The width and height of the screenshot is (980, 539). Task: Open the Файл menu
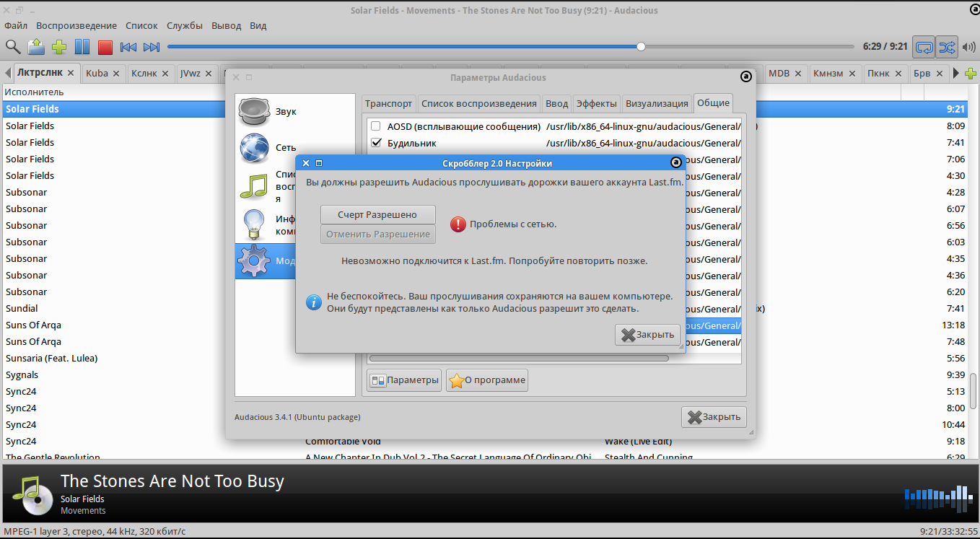[16, 25]
